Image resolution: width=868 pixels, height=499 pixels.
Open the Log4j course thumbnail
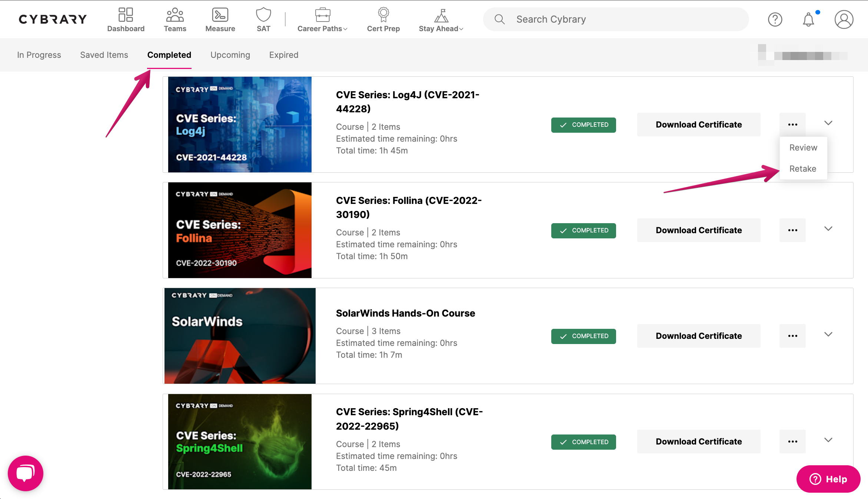[x=240, y=125]
